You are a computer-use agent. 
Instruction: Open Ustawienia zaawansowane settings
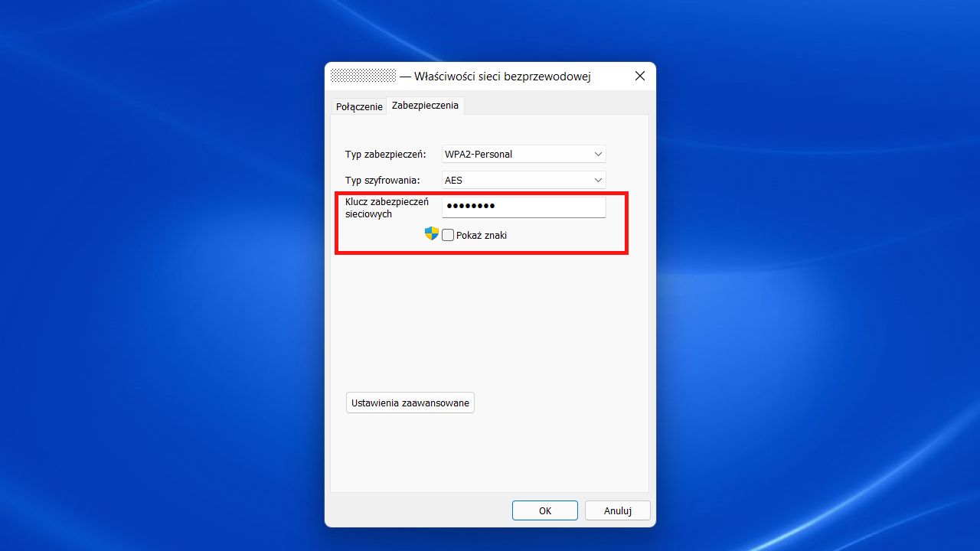(410, 402)
